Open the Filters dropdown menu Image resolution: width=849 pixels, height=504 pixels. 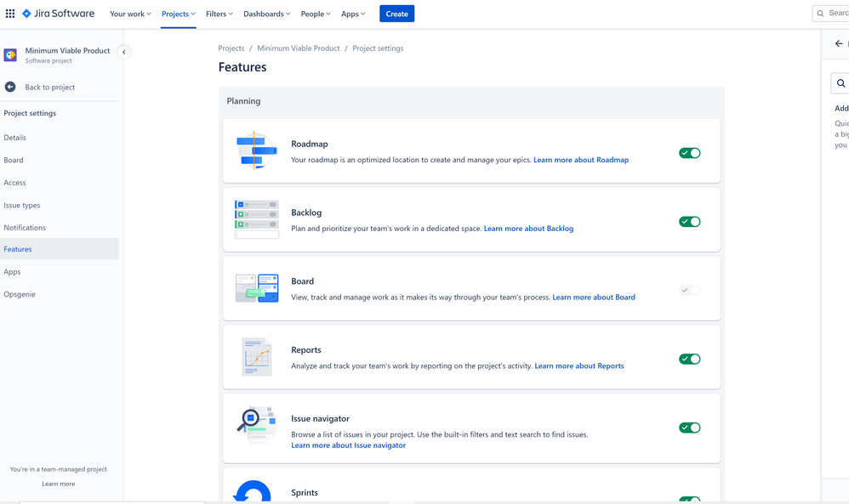coord(219,14)
